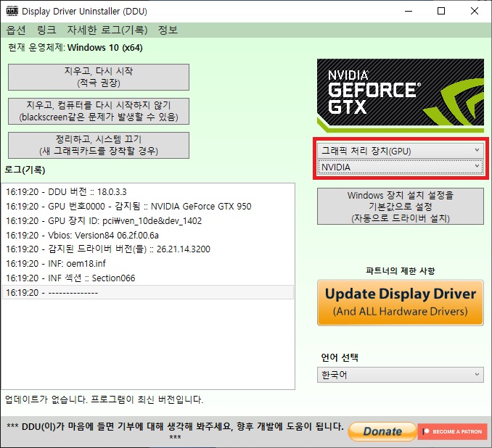Maximize the DDU window
Viewport: 492px width, 448px height.
point(441,11)
